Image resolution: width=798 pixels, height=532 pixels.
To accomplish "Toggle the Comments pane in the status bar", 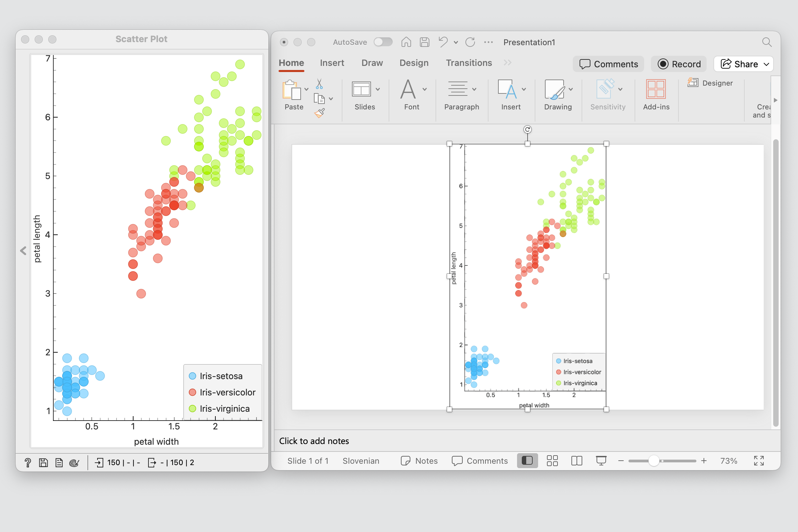I will (x=480, y=461).
